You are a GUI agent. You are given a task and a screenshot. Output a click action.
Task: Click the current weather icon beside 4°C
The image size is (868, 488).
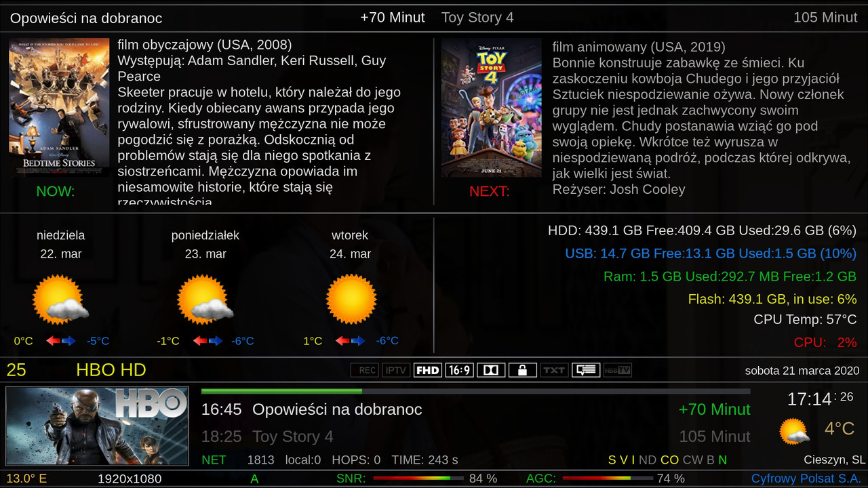pyautogui.click(x=795, y=431)
